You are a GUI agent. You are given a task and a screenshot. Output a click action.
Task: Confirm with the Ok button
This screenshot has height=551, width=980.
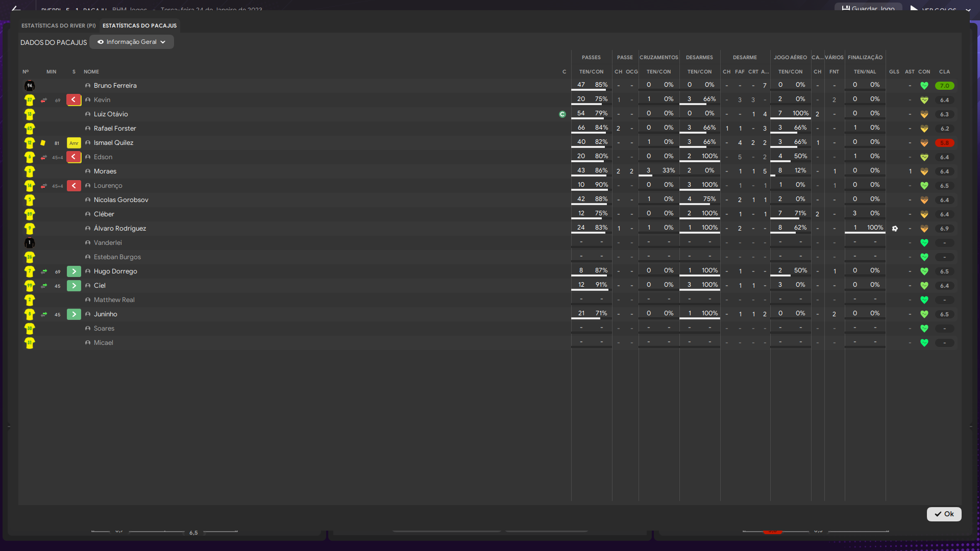(x=944, y=514)
